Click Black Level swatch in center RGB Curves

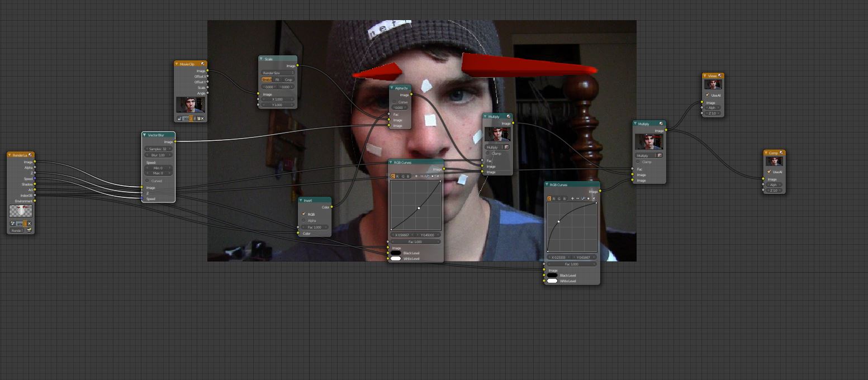click(x=396, y=253)
